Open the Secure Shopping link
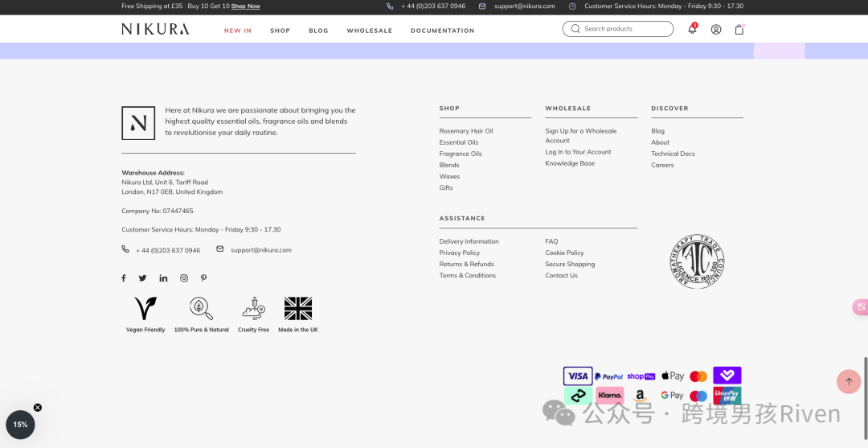868x448 pixels. point(570,264)
